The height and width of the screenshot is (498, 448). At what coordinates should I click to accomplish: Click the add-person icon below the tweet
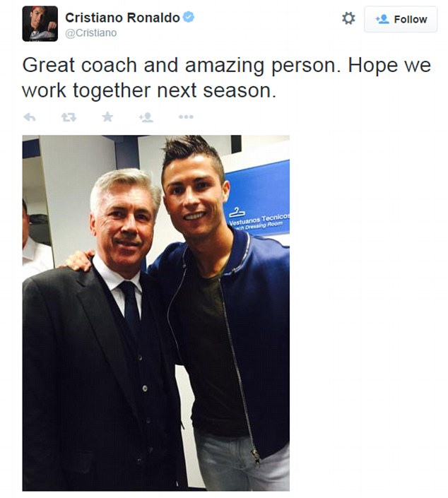pyautogui.click(x=146, y=117)
